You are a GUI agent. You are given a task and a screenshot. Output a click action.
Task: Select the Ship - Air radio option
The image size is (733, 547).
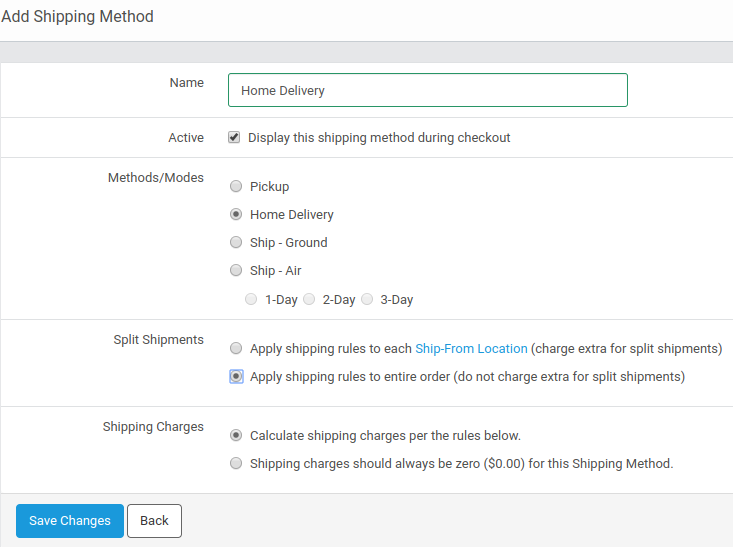coord(236,270)
